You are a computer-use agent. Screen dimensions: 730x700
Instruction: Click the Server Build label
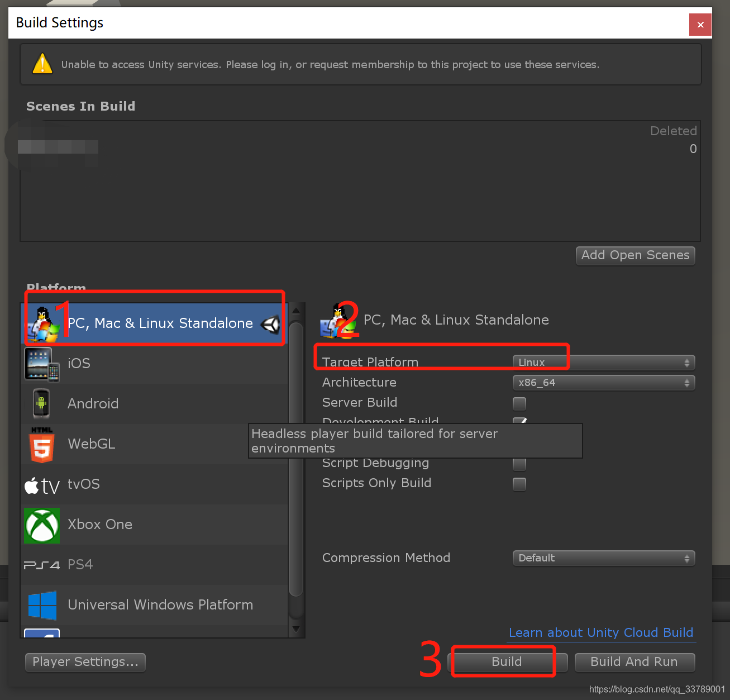coord(360,403)
